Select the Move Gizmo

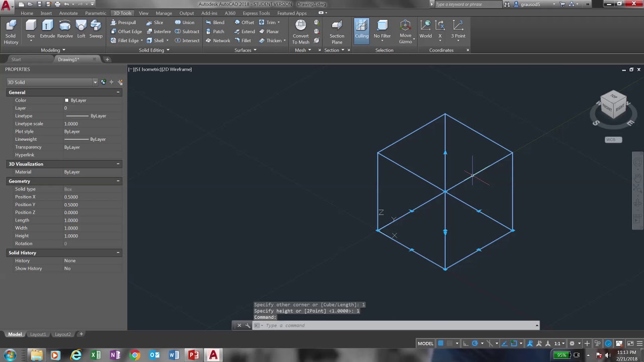click(406, 32)
